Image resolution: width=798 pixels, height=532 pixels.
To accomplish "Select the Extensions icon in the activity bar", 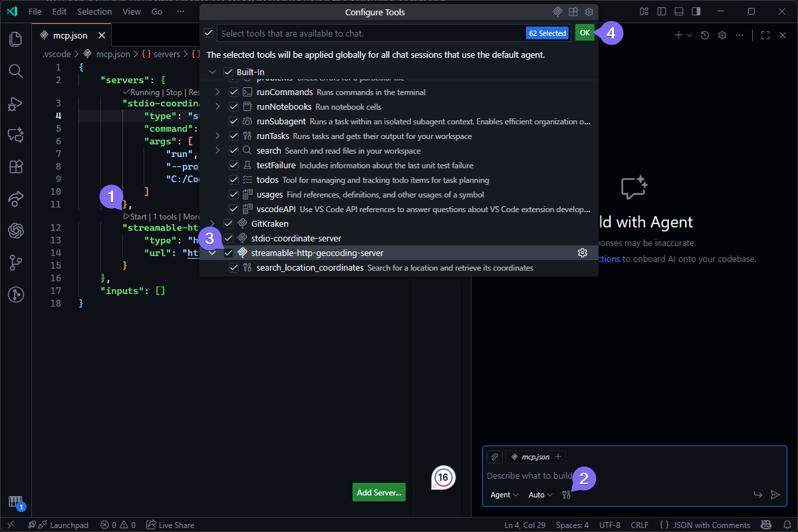I will point(15,167).
